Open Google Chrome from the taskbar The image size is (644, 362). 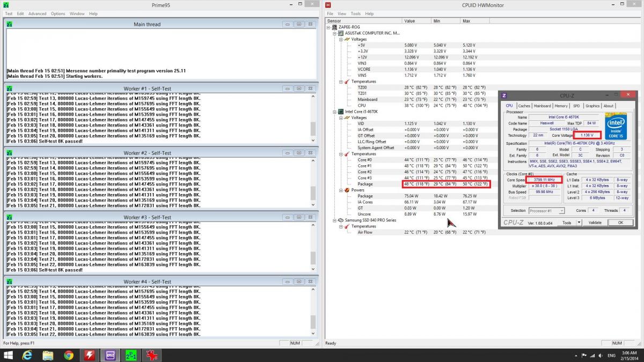click(68, 355)
